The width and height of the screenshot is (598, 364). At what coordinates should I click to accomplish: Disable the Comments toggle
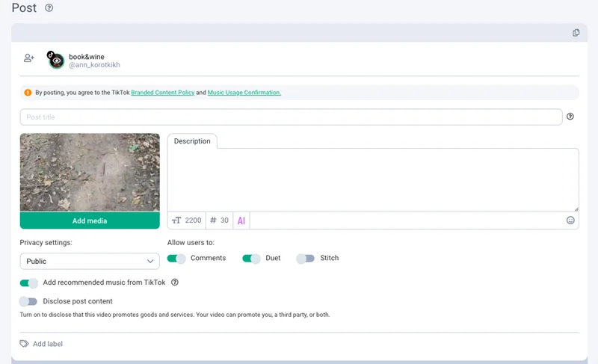176,259
